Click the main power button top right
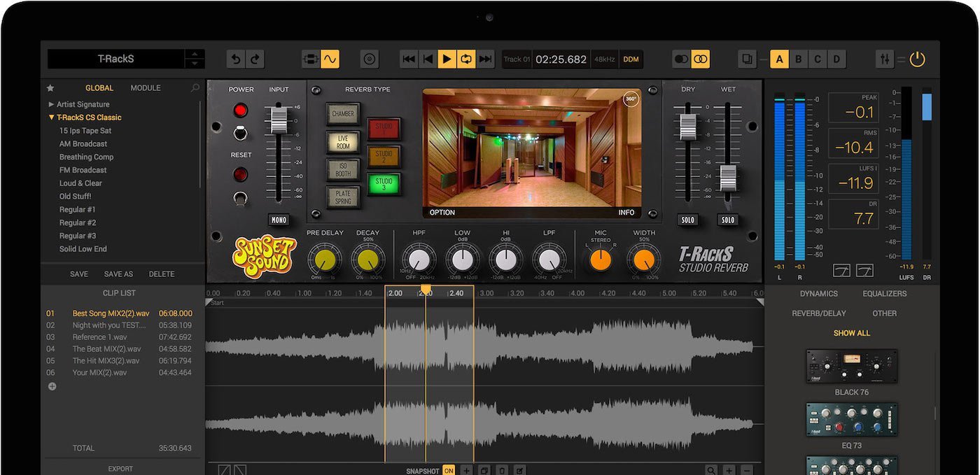The height and width of the screenshot is (475, 980). tap(917, 59)
